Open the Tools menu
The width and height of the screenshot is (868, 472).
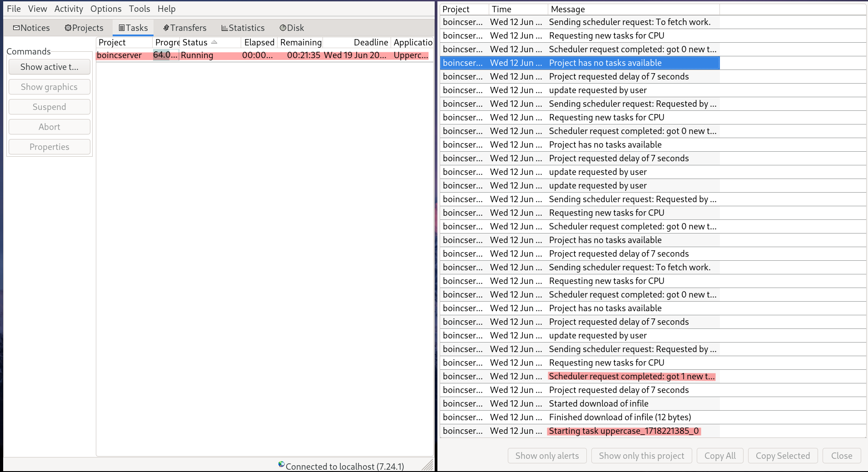(139, 9)
